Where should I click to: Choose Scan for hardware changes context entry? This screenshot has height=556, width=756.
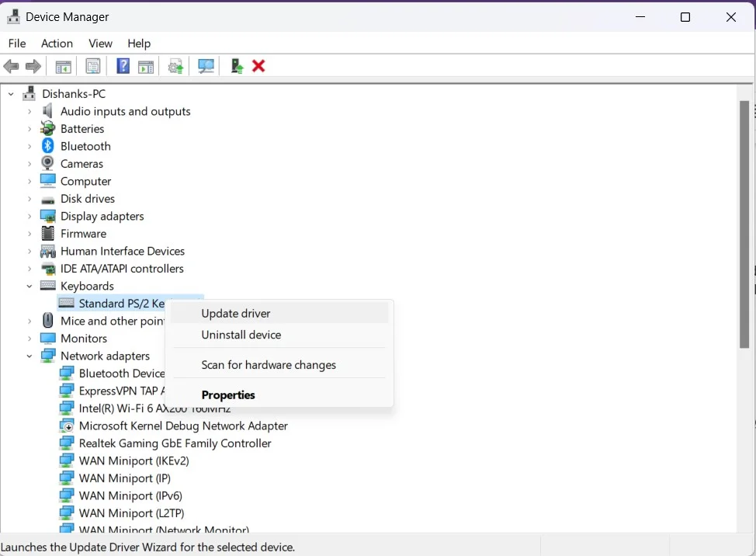[x=279, y=365]
